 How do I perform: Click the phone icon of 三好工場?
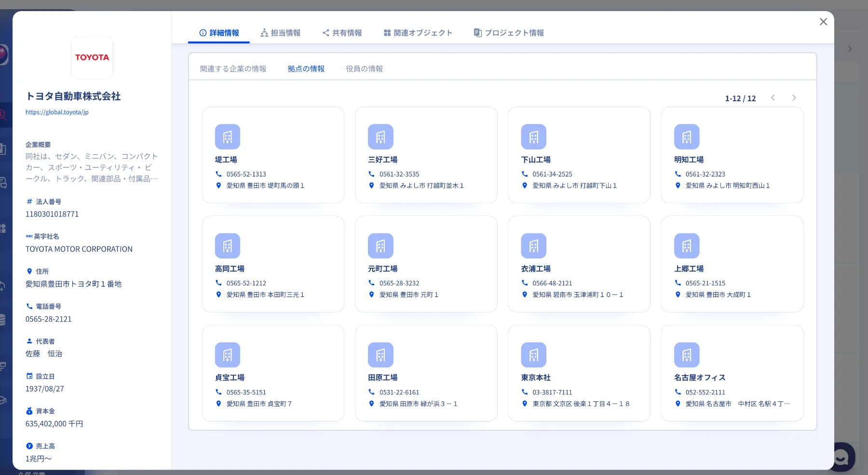[x=371, y=174]
